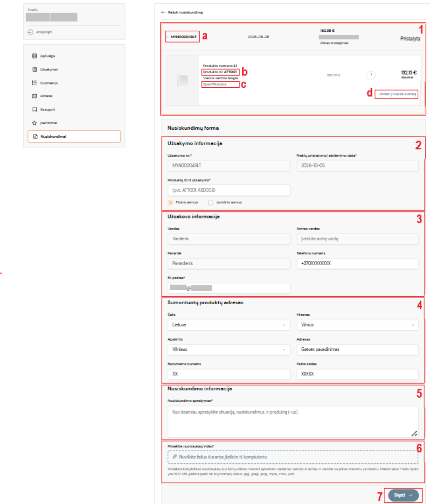Click the file upload drop zone
Screen dimensions: 430x504
293,457
